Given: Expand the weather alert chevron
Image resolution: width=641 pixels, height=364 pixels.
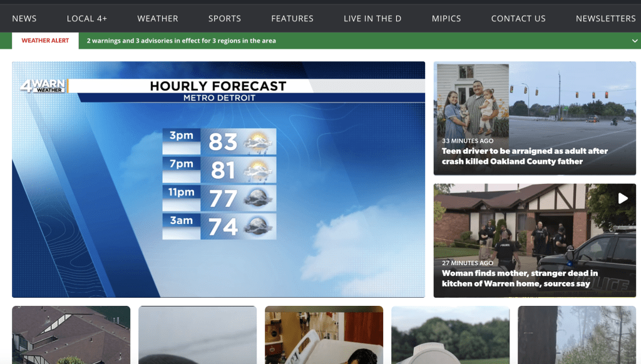Looking at the screenshot, I should coord(635,41).
